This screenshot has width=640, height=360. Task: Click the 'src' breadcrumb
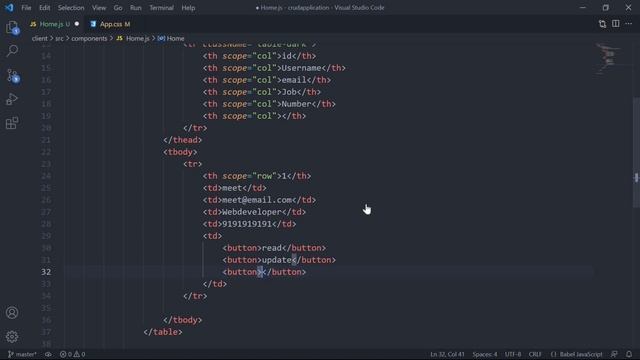59,38
